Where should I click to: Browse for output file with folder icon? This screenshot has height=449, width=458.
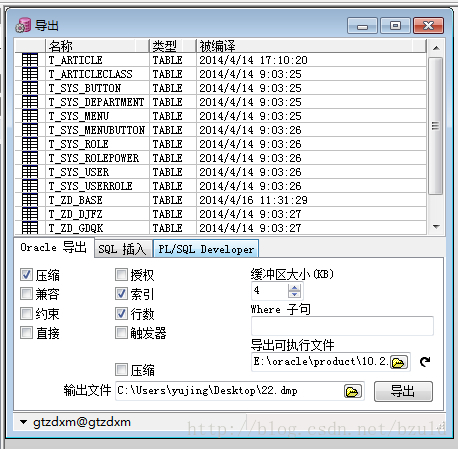(353, 391)
